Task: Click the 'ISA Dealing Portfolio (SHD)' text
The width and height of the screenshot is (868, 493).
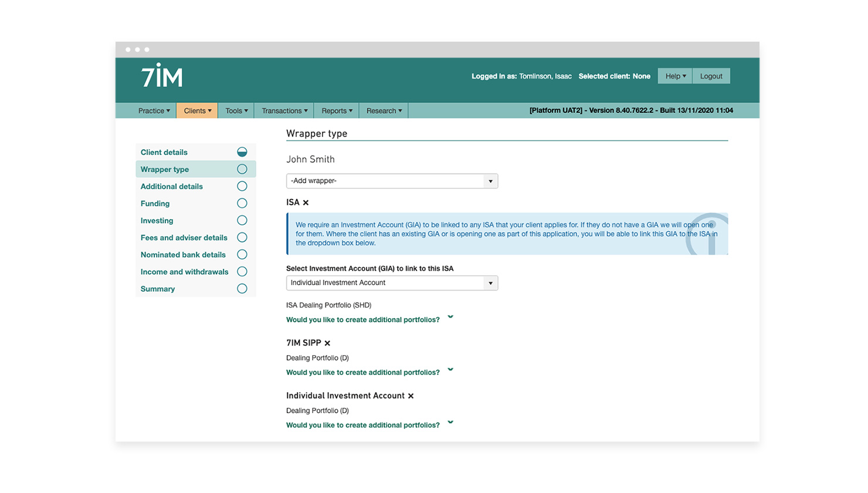Action: pos(328,305)
